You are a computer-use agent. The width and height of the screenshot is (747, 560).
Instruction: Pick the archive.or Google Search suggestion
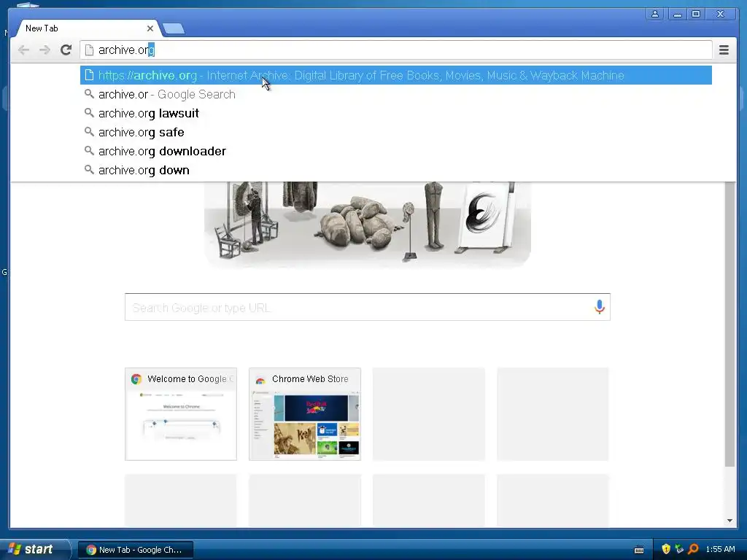click(x=396, y=94)
